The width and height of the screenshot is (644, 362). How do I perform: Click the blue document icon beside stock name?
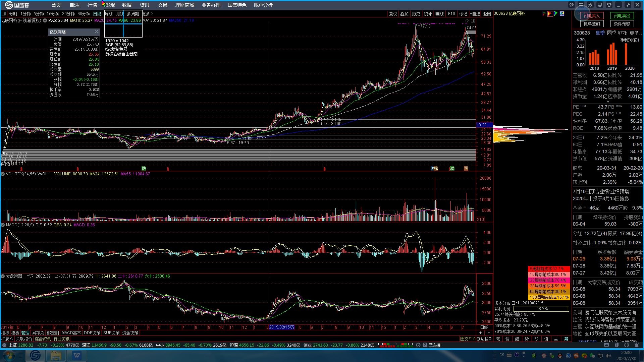562,14
